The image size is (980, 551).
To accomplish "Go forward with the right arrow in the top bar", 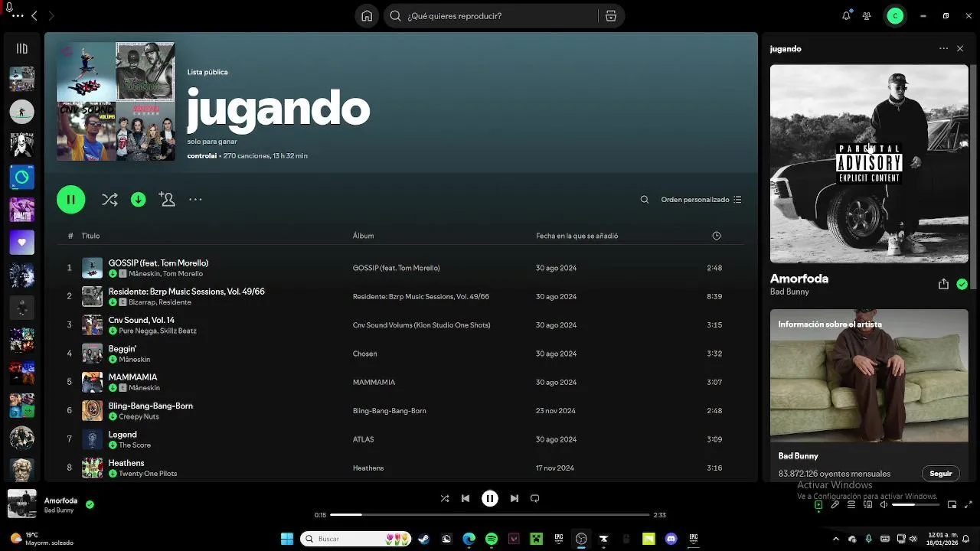I will pos(51,16).
